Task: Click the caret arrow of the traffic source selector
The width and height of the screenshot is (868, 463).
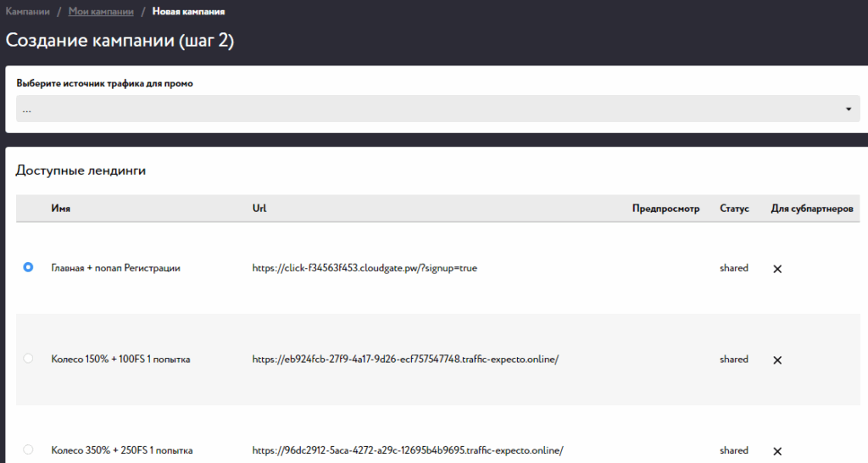Action: [849, 109]
